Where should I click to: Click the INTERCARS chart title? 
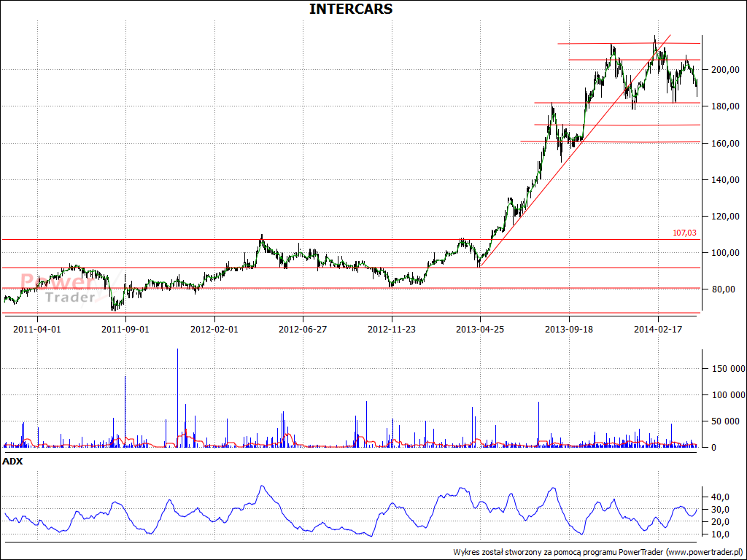tap(351, 9)
